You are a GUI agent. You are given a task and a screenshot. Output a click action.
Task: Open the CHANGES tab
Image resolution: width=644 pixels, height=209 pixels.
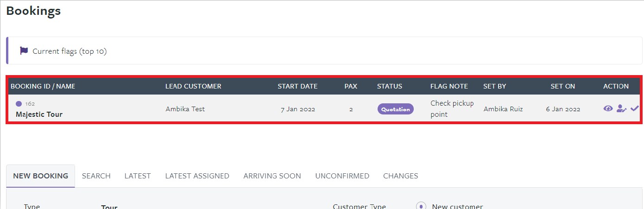tap(401, 176)
